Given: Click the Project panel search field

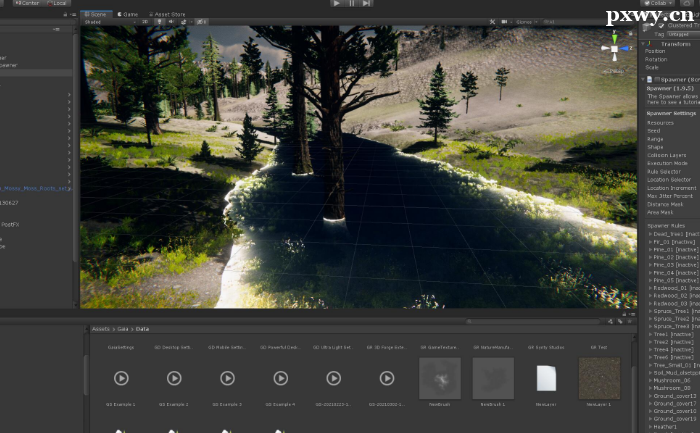Looking at the screenshot, I should pos(533,321).
